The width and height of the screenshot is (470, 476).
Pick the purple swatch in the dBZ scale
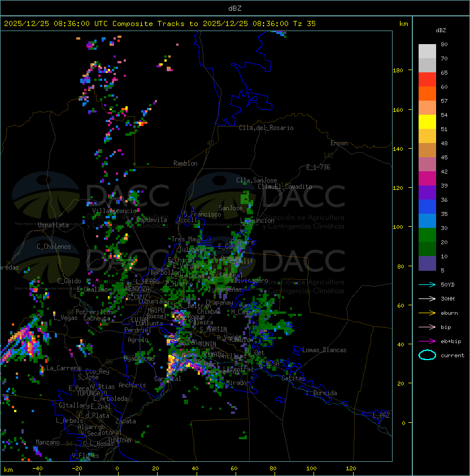click(427, 192)
